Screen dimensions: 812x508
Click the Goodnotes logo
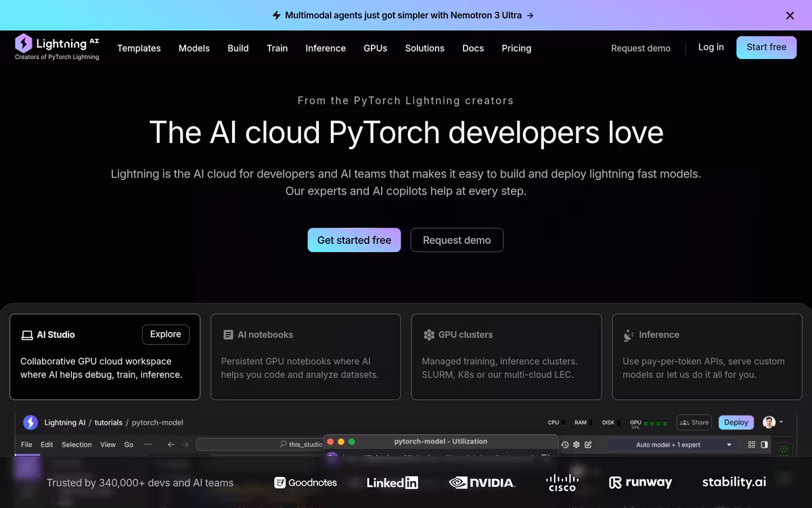[x=306, y=483]
